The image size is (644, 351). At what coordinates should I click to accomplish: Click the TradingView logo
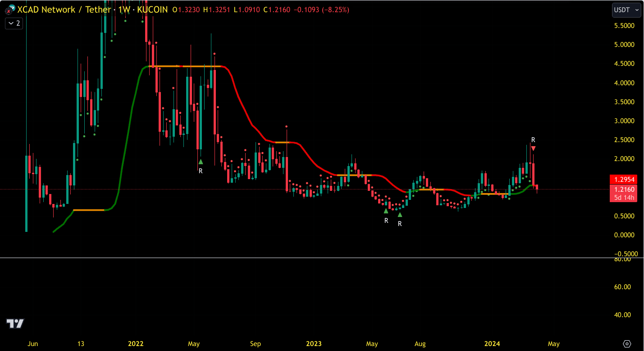point(15,323)
